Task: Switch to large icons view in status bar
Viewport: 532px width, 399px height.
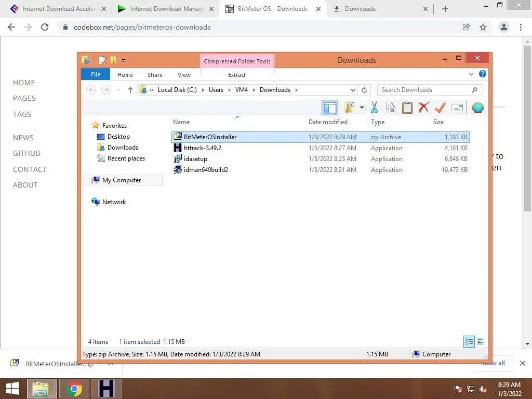Action: point(481,341)
